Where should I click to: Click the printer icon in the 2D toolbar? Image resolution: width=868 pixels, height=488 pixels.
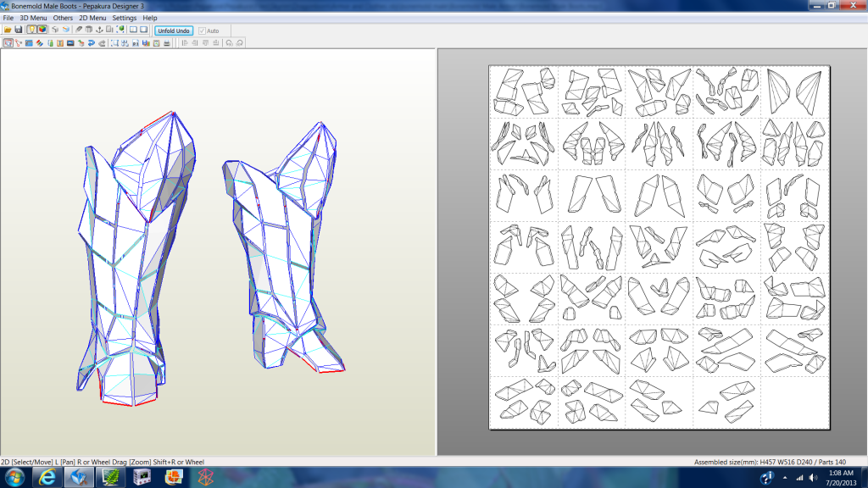coord(167,42)
